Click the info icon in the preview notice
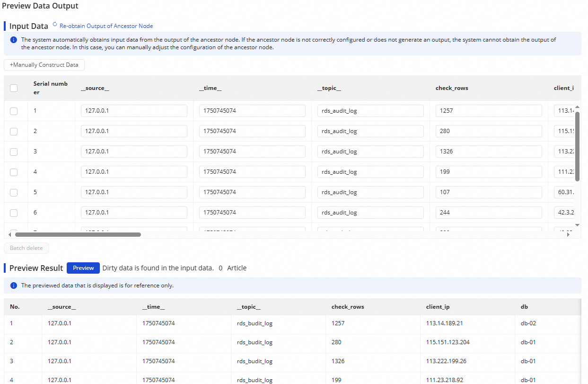588x384 pixels. pos(14,286)
